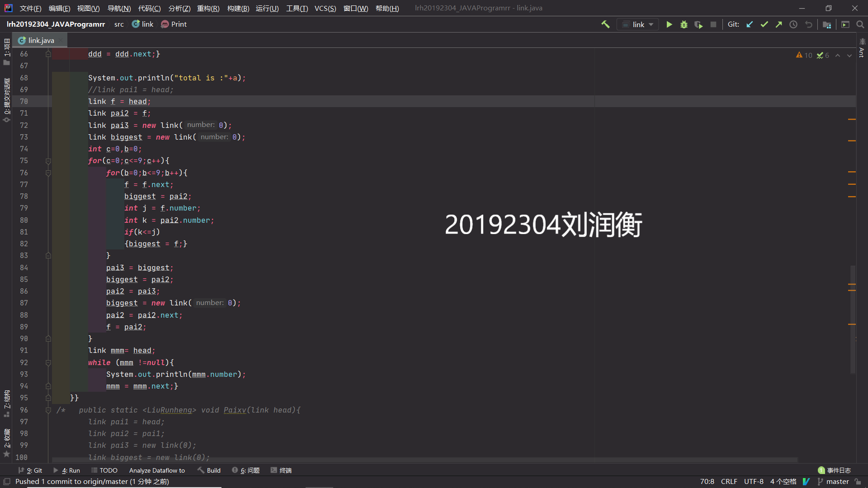Click the Print method breadcrumb
Viewport: 868px width, 488px height.
coord(174,24)
